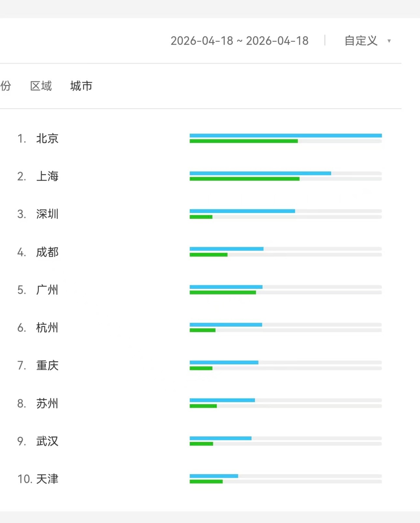Open the 成都 entry

pyautogui.click(x=48, y=252)
